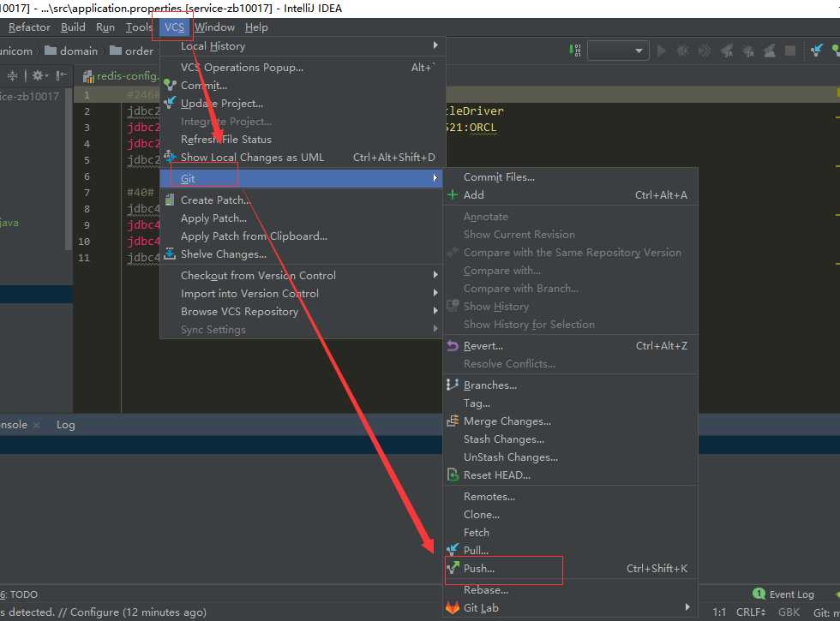Open the Build menu

point(73,27)
